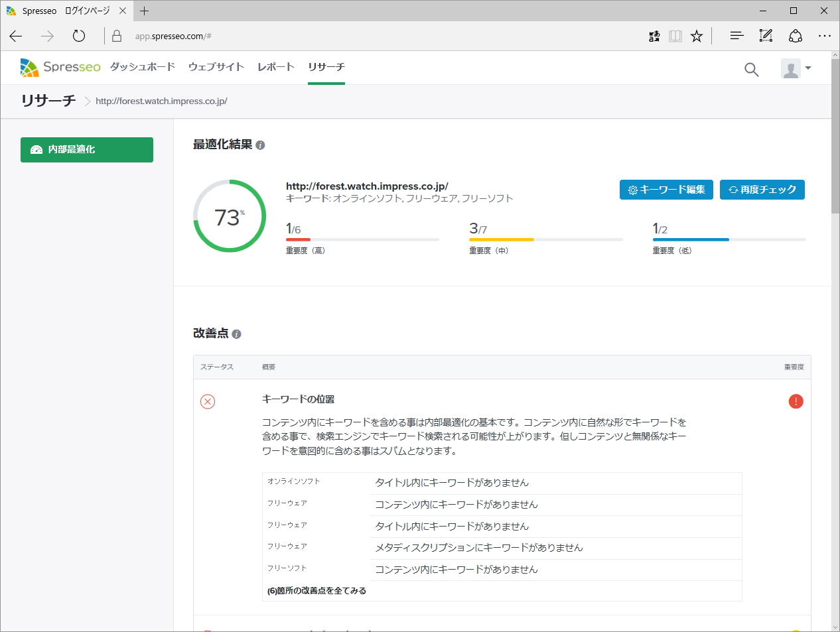Click the 重要度（高） progress bar

pos(362,239)
